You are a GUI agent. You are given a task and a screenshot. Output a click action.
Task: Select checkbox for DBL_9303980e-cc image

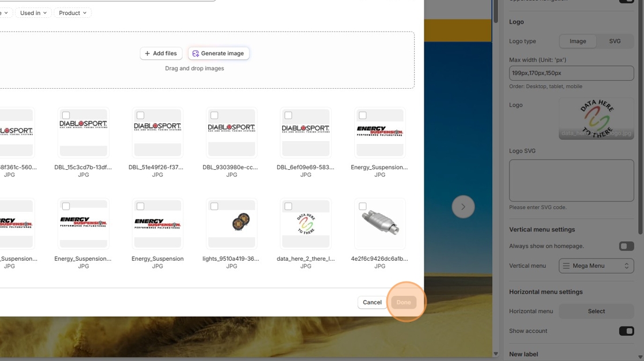pos(214,116)
